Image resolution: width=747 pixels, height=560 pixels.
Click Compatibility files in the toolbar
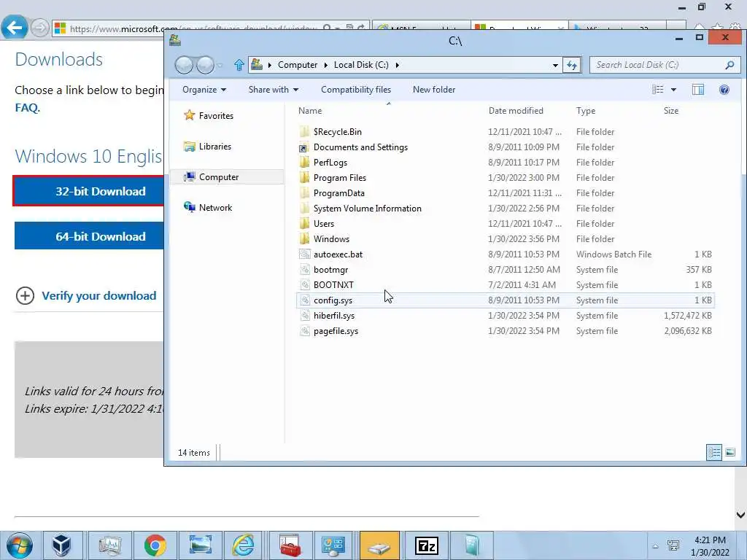356,90
